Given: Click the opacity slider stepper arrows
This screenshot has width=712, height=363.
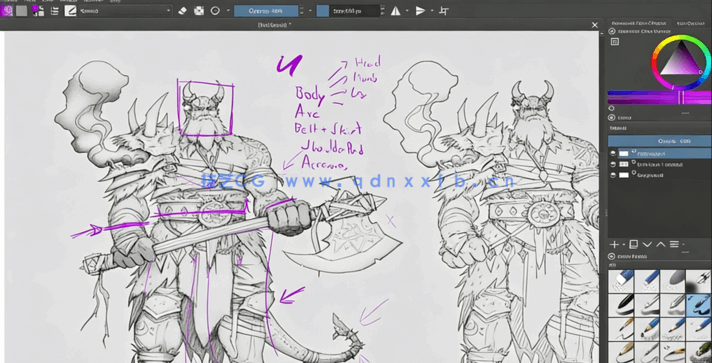Looking at the screenshot, I should [x=302, y=11].
